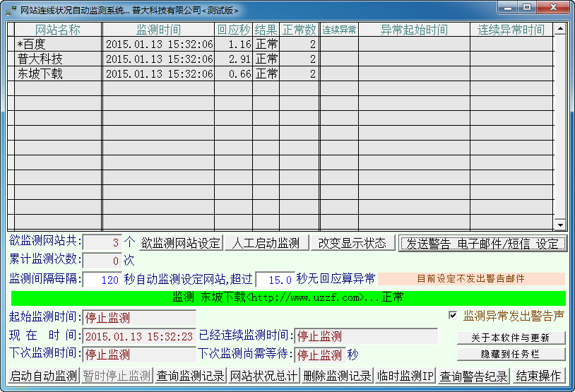The image size is (575, 392).
Task: Click 关于本软件与更新 button
Action: pos(511,338)
